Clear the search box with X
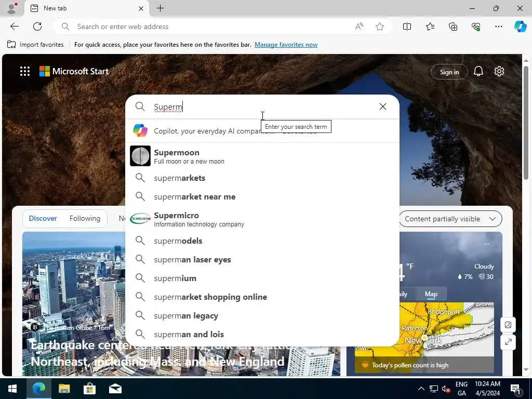The width and height of the screenshot is (532, 399). 383,107
